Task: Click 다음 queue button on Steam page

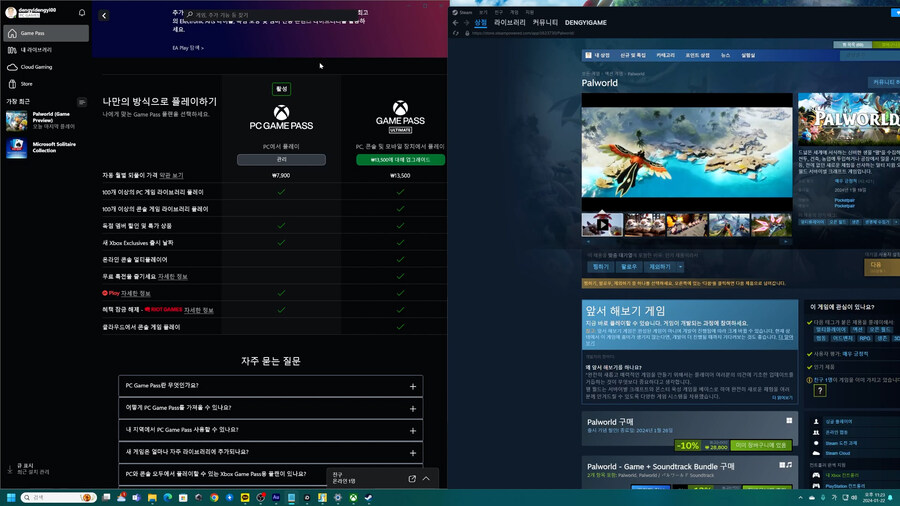Action: click(x=881, y=267)
